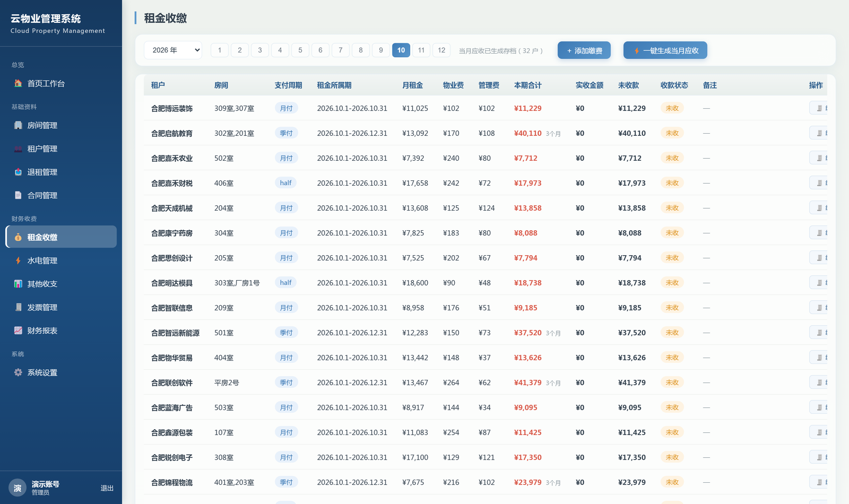Click the receipt action icon for 合肥明达模具
Screen dimensions: 849x504
click(x=819, y=283)
